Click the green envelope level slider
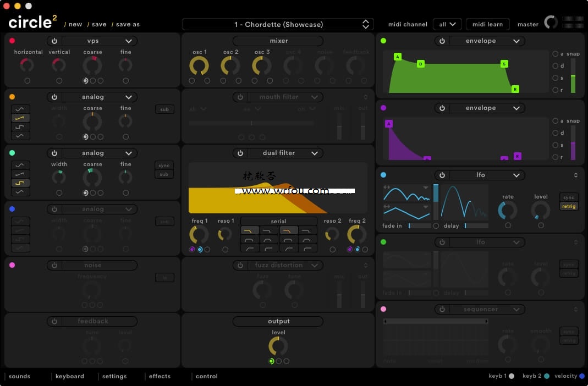 tap(573, 75)
